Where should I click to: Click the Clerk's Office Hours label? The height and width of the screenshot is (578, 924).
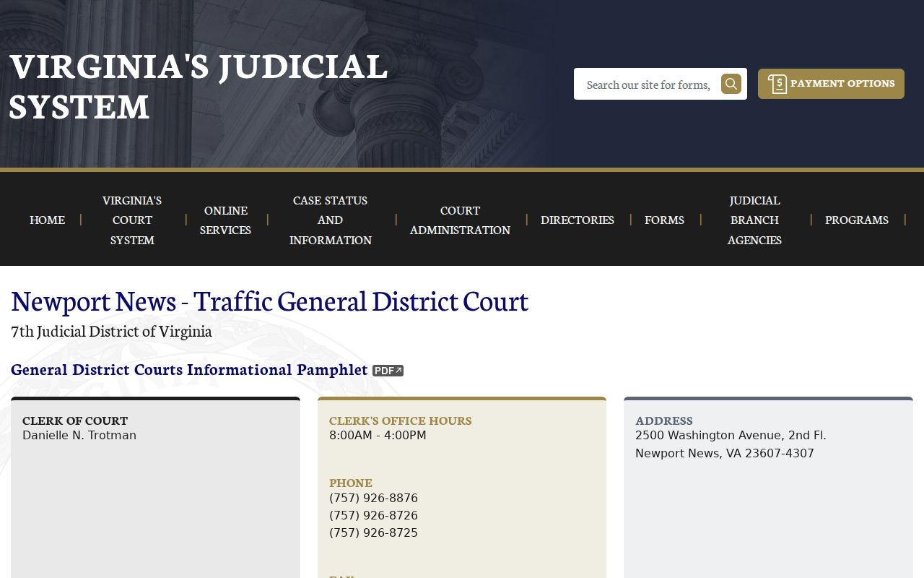401,420
